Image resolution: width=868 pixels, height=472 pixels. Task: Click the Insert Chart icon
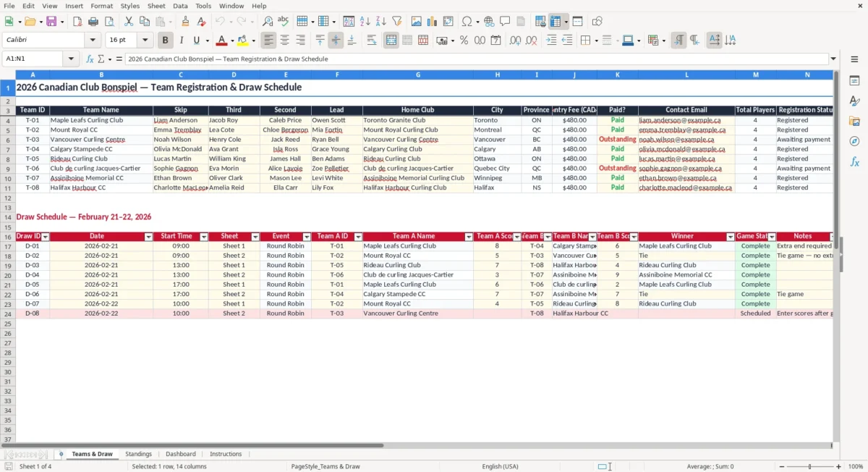point(433,22)
